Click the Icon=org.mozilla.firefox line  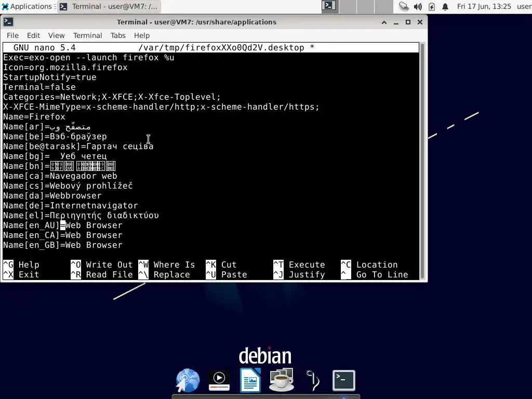point(65,67)
